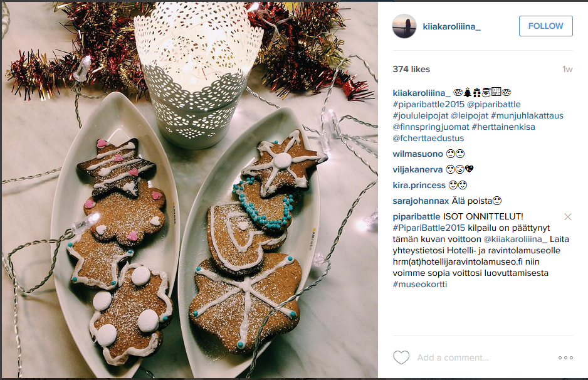Open commenter sarajohannax's profile
The width and height of the screenshot is (588, 380).
tap(421, 201)
